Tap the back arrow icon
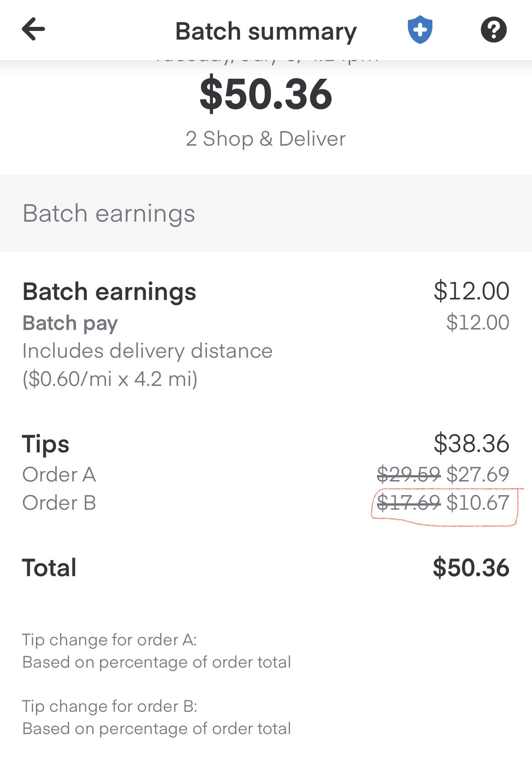Viewport: 532px width, 760px height. [x=34, y=30]
